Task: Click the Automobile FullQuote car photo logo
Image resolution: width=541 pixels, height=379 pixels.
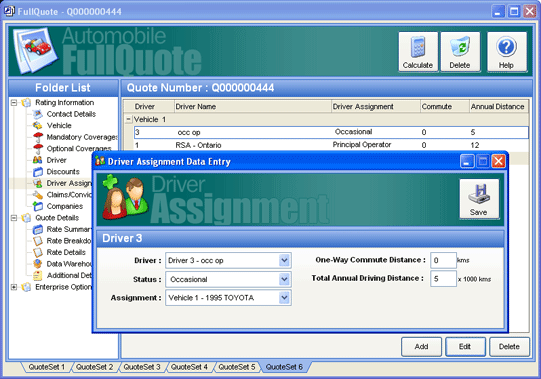Action: [x=35, y=50]
